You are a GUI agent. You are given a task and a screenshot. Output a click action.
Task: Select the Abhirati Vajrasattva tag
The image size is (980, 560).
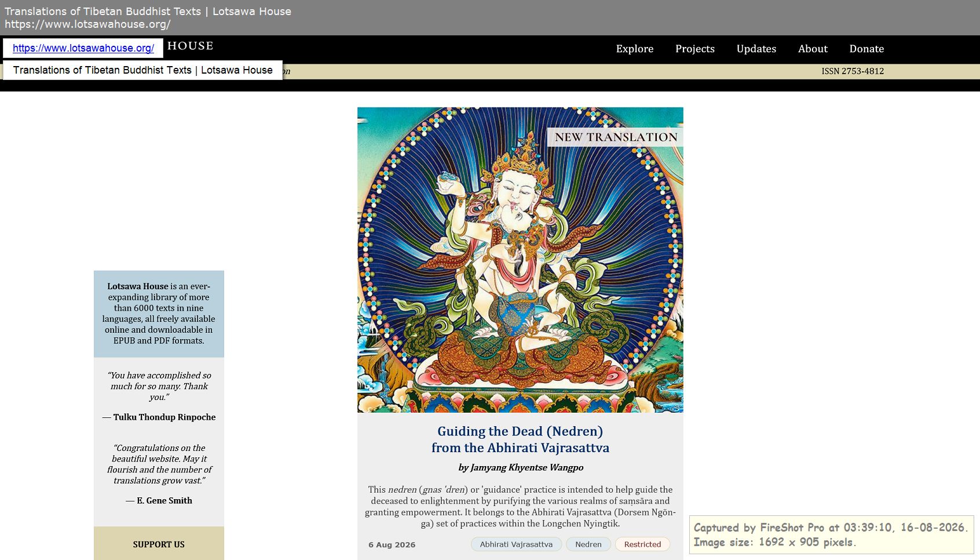(x=516, y=544)
